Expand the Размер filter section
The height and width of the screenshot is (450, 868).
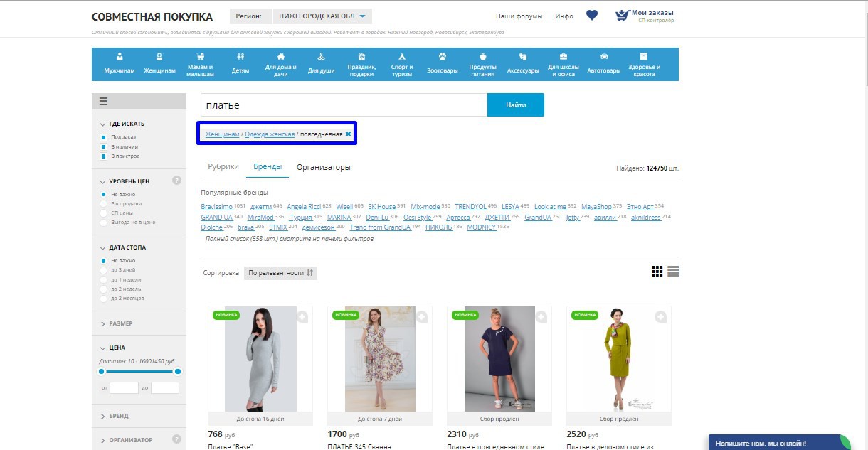(x=120, y=323)
